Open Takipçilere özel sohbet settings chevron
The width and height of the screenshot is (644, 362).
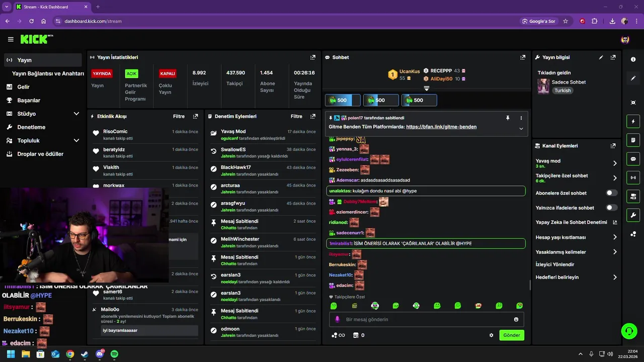pos(615,178)
